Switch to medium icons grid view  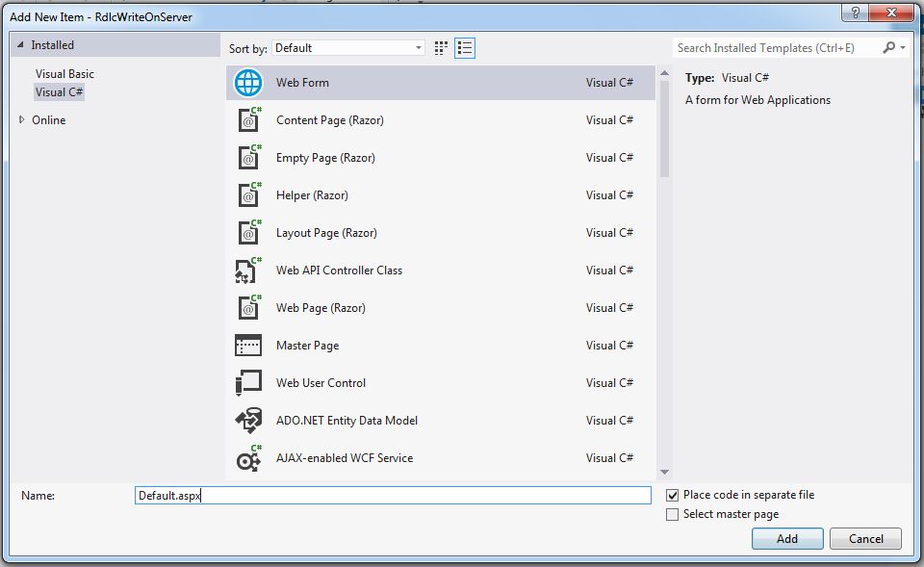coord(441,48)
